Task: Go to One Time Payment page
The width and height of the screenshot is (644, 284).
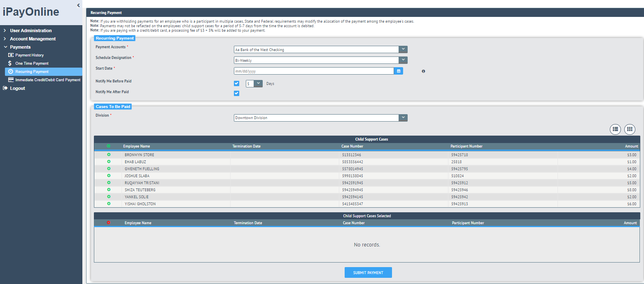Action: point(32,63)
